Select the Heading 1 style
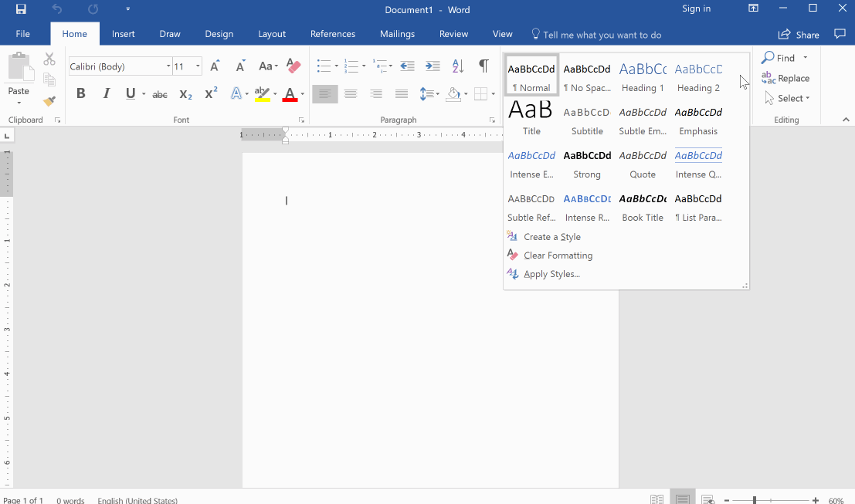855x504 pixels. pyautogui.click(x=643, y=76)
